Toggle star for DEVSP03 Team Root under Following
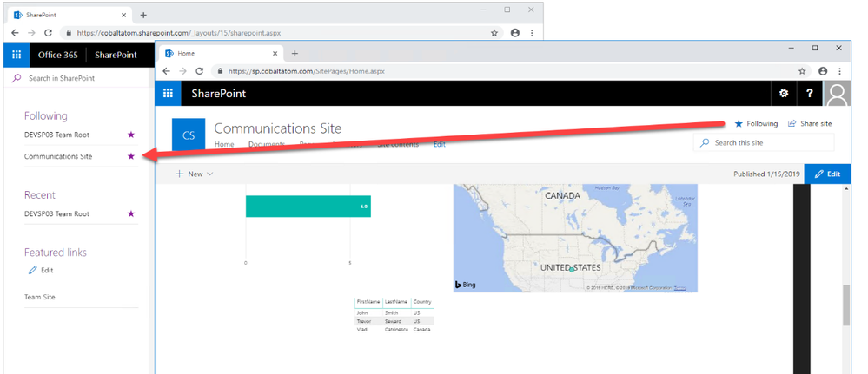The image size is (868, 374). click(x=131, y=135)
